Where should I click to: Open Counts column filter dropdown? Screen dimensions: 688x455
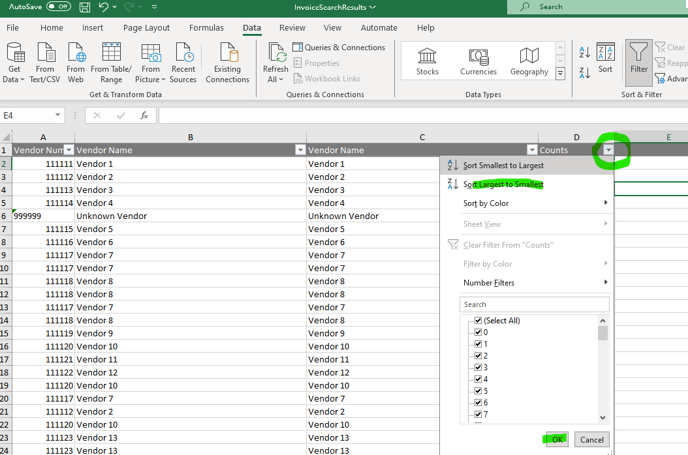click(x=609, y=150)
